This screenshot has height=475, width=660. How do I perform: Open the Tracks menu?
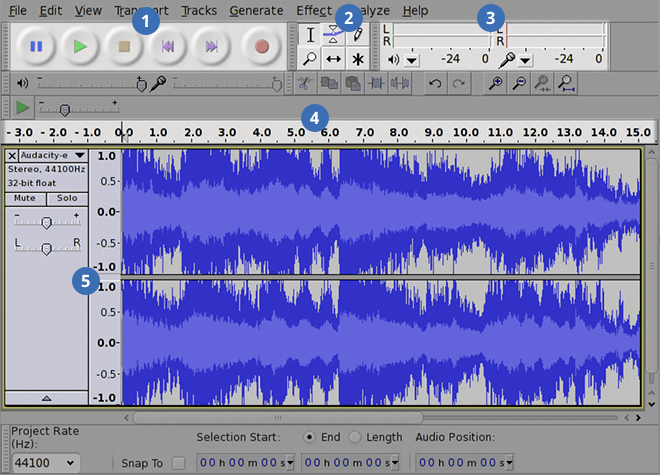pos(199,11)
